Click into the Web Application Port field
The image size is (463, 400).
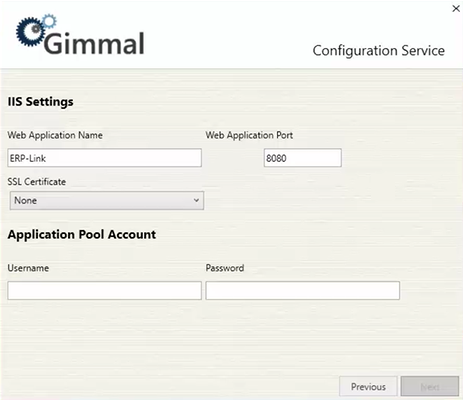(303, 158)
